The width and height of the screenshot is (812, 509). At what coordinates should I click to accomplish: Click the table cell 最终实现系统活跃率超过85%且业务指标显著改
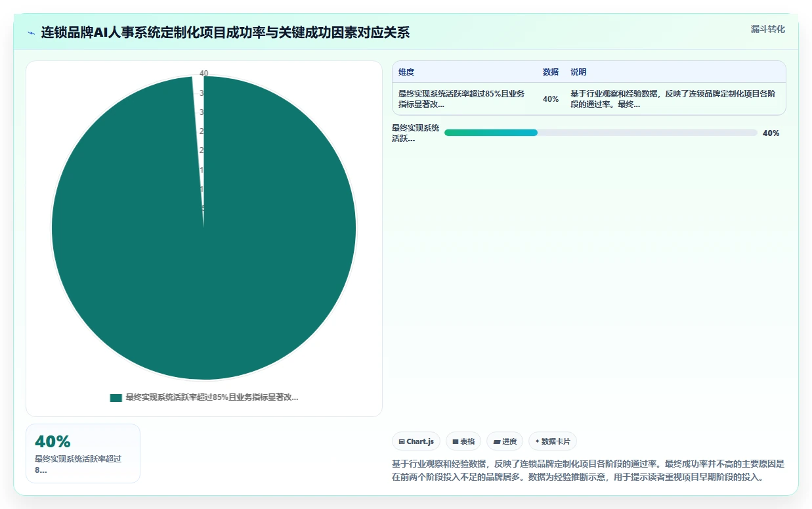465,99
